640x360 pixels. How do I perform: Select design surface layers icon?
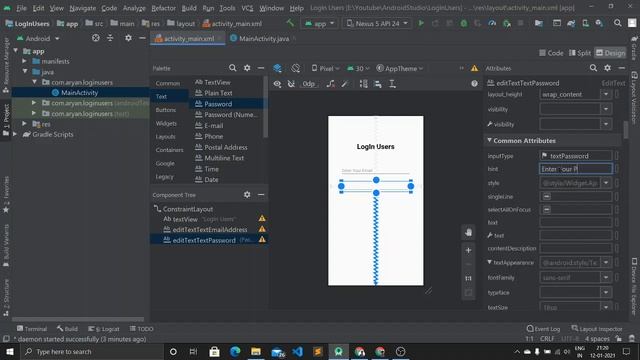point(277,68)
